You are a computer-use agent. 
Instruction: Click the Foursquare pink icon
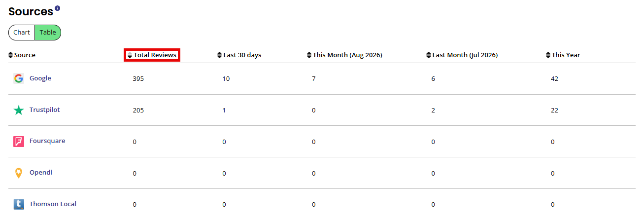19,142
